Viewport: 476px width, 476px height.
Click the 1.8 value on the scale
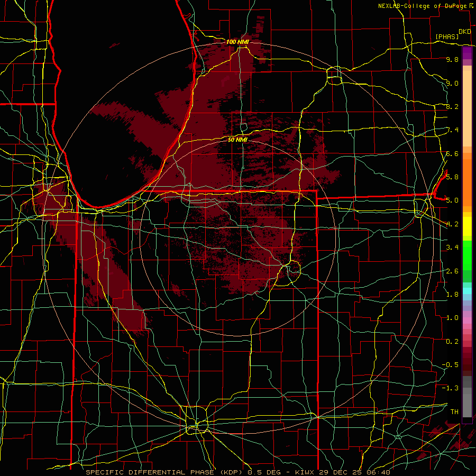(452, 294)
